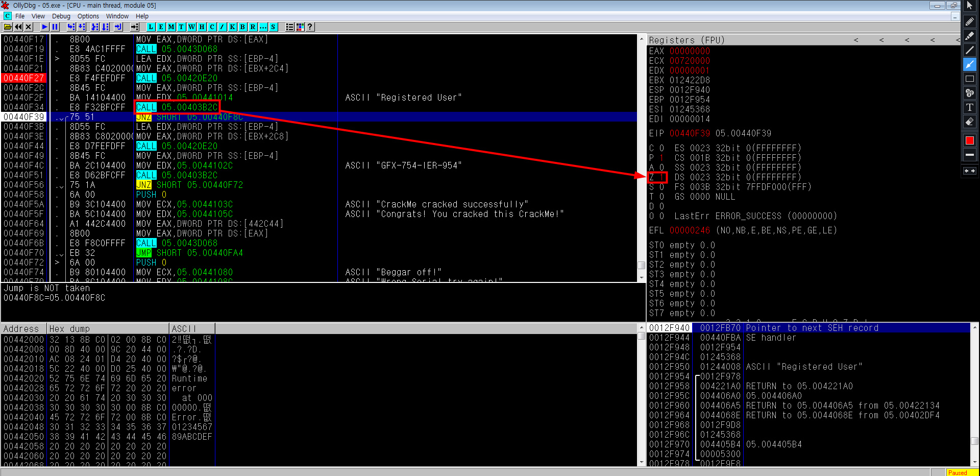Open CPU window with C button
The width and height of the screenshot is (980, 476).
[x=212, y=27]
